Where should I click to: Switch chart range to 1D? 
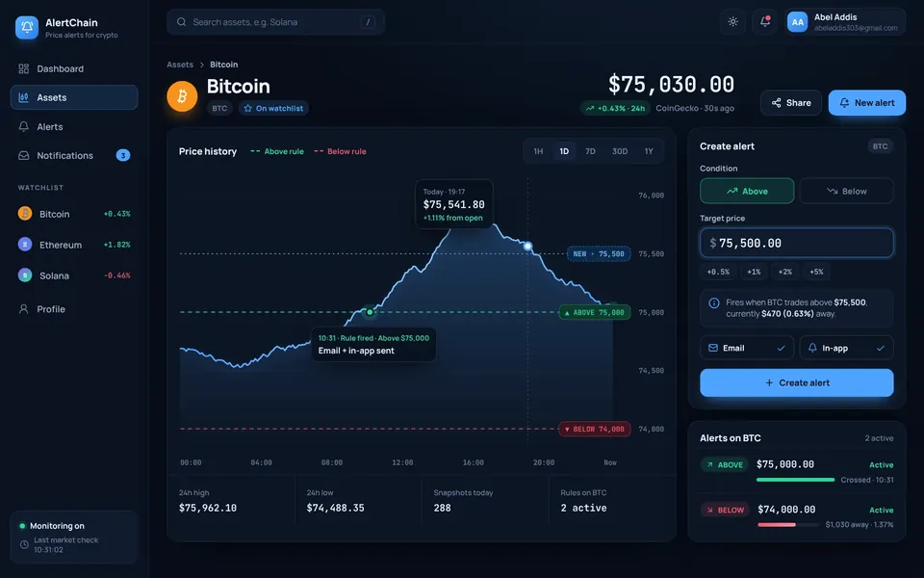coord(564,151)
